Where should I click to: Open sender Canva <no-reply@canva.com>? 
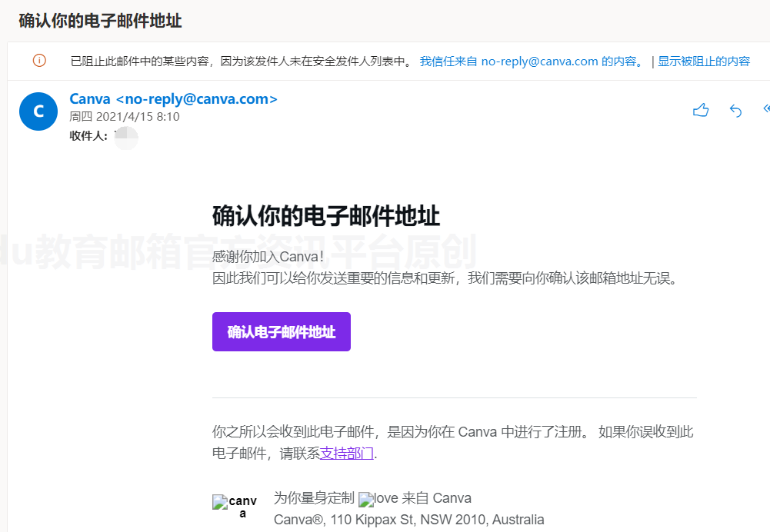(173, 99)
